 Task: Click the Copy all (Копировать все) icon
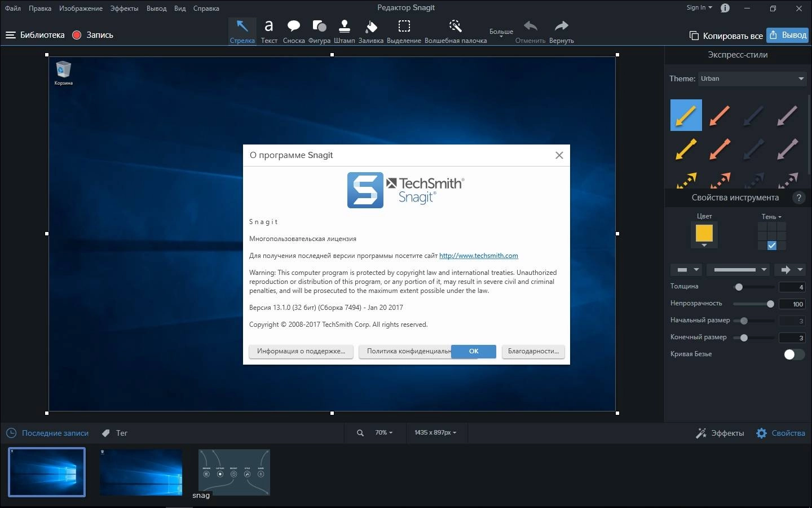tap(694, 36)
